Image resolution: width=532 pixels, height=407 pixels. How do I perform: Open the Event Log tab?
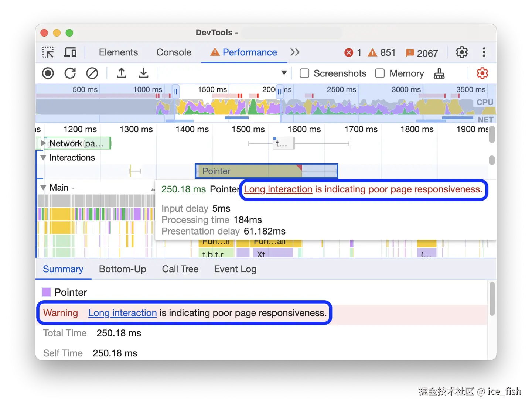coord(235,269)
